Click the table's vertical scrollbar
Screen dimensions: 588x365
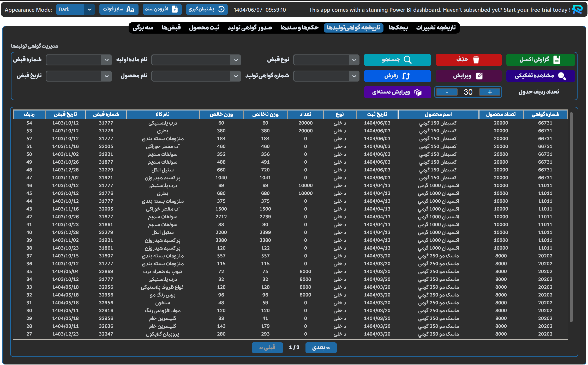(x=571, y=217)
